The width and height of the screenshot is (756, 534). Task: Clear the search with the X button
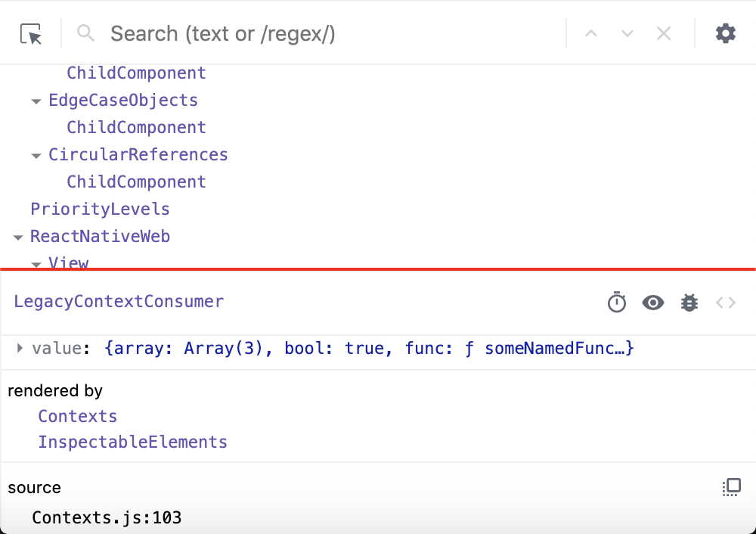[664, 33]
